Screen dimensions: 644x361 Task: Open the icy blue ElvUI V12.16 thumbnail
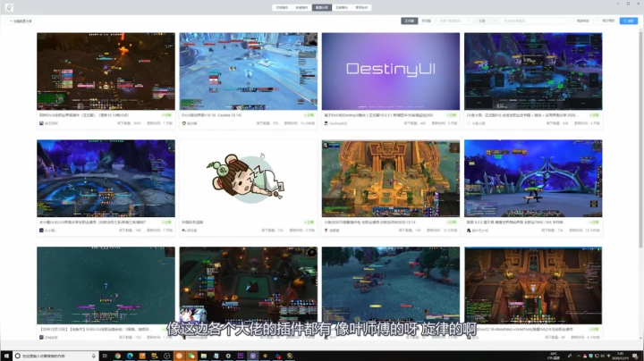coord(248,71)
